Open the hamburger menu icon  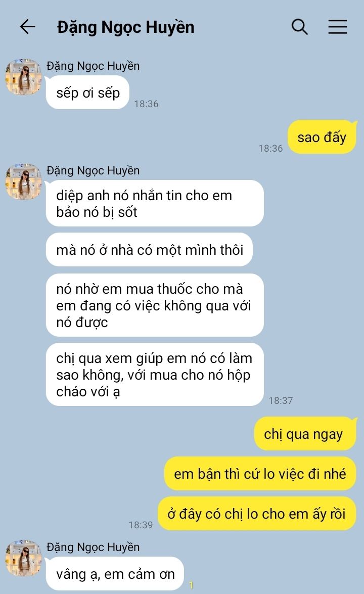click(338, 27)
